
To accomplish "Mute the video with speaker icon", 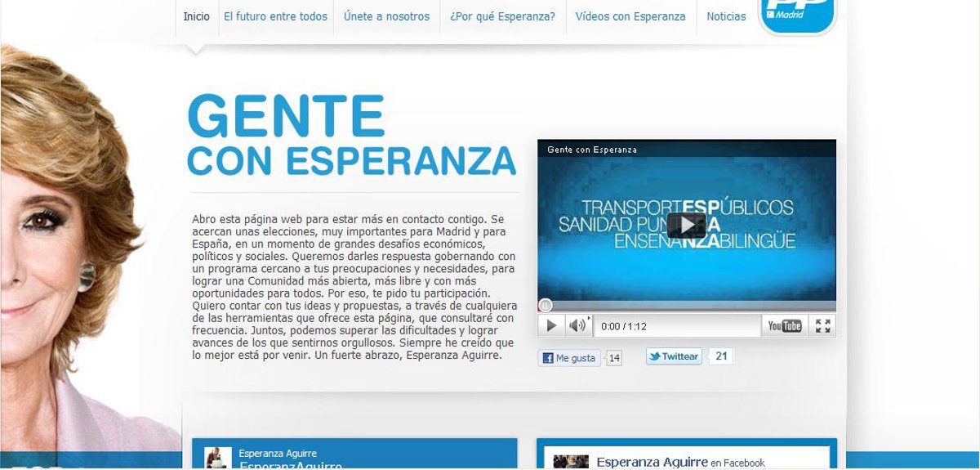I will click(577, 325).
